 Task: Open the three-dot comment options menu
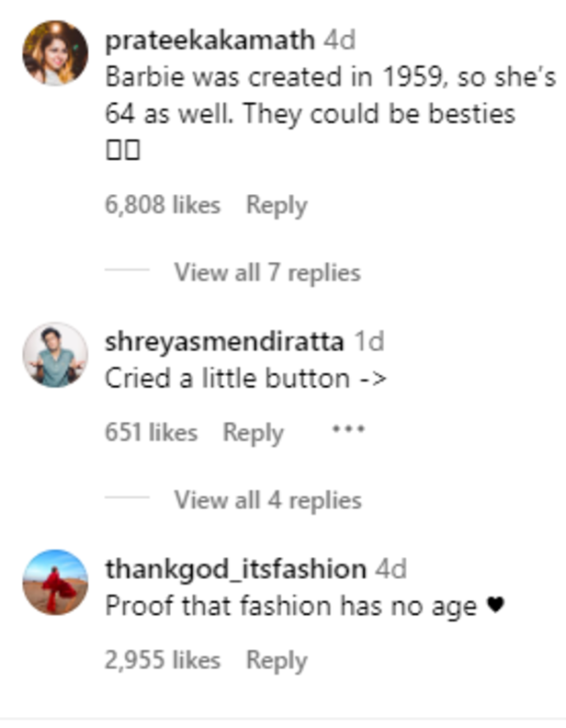coord(348,429)
